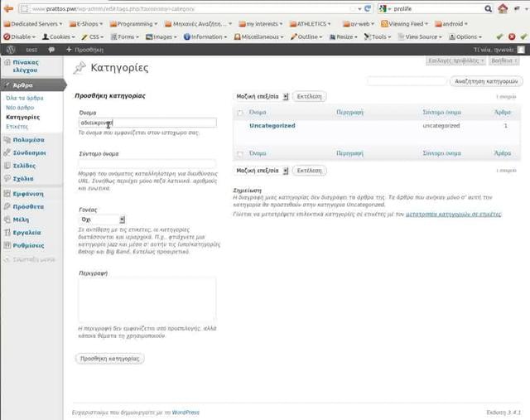Click the red error icon in developer toolbar
This screenshot has width=530, height=420.
pyautogui.click(x=512, y=36)
